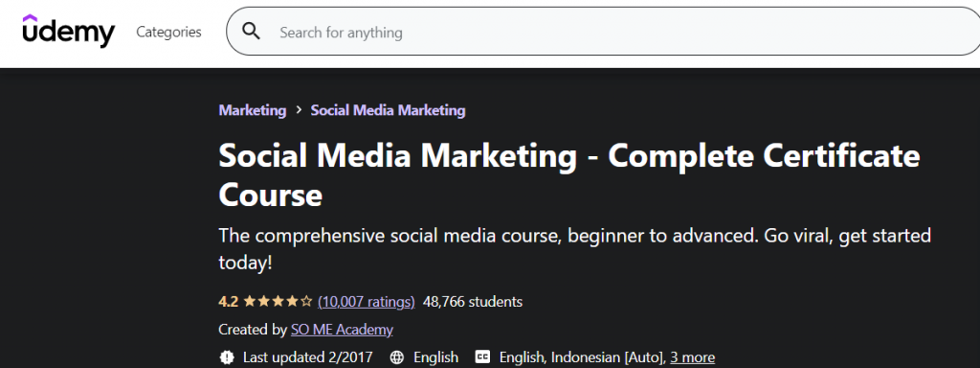Open the 10,007 ratings link

tap(367, 302)
